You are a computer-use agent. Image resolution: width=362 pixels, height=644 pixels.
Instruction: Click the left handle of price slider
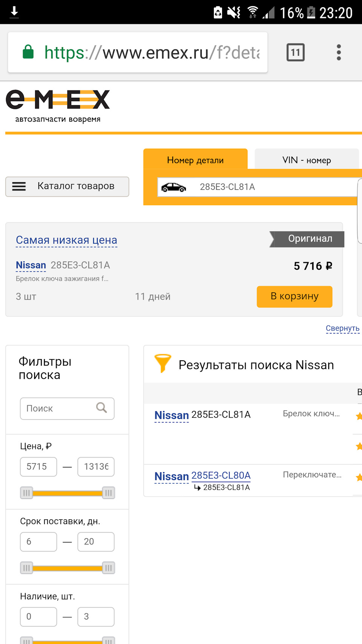[x=26, y=493]
